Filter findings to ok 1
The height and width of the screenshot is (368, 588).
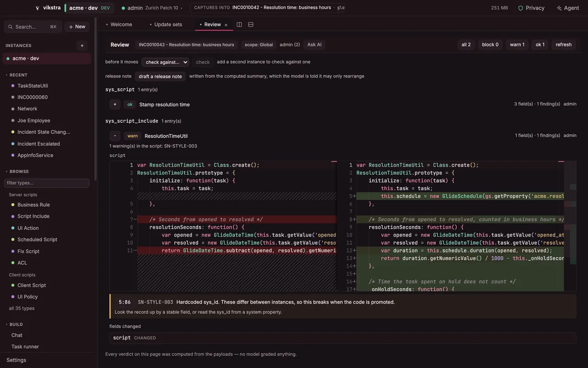pyautogui.click(x=540, y=45)
